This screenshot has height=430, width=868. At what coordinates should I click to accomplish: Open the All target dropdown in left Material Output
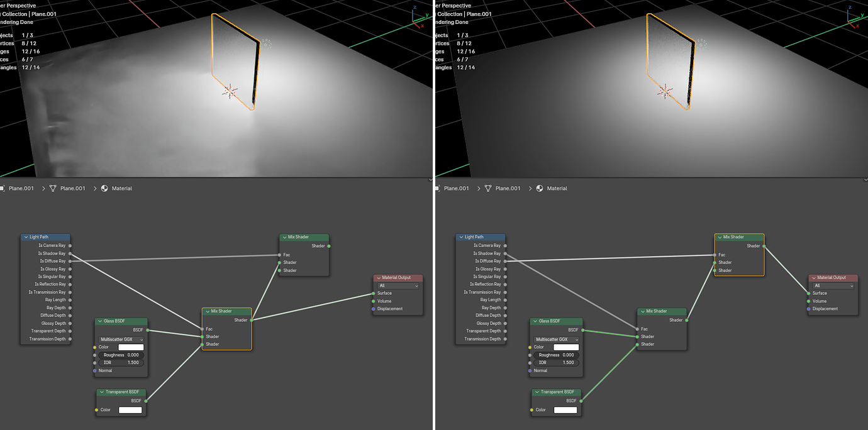coord(399,285)
